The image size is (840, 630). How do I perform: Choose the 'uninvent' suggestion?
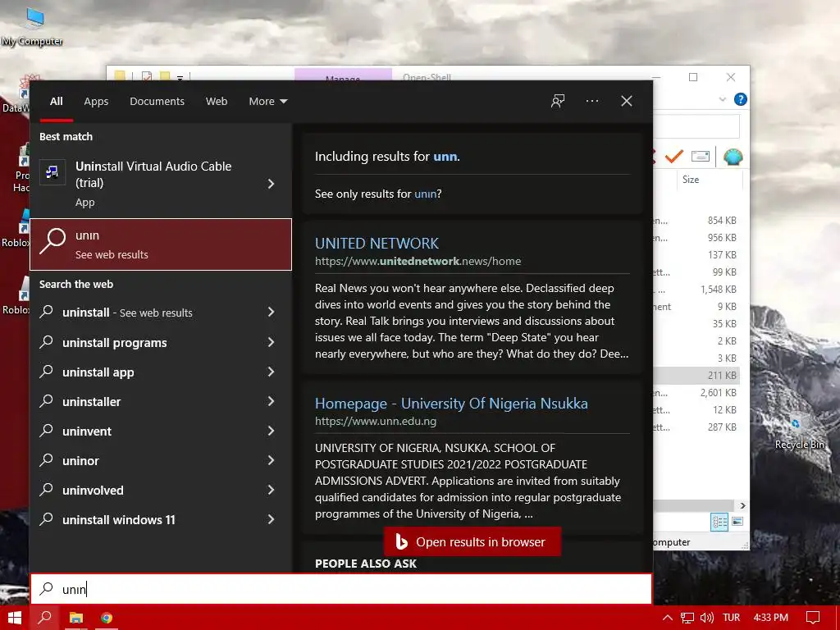pos(87,431)
